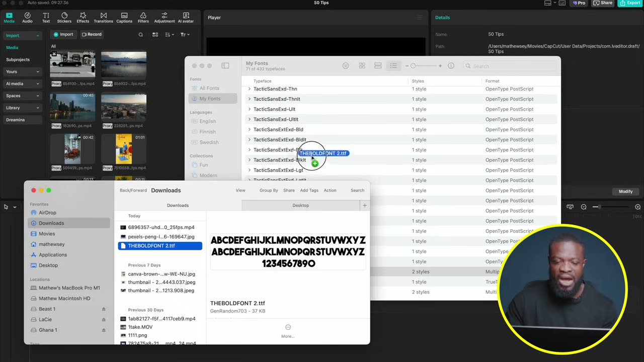644x362 pixels.
Task: Open the Effects panel
Action: [83, 18]
